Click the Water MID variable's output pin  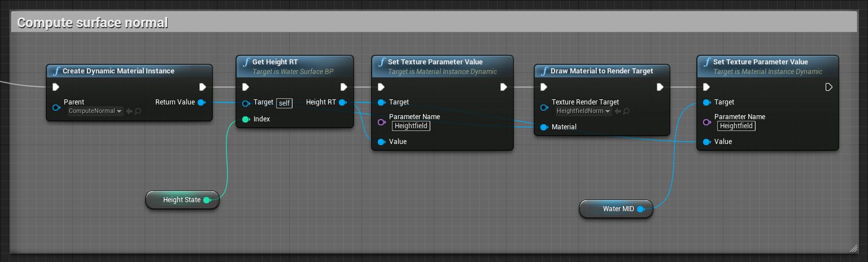[640, 209]
